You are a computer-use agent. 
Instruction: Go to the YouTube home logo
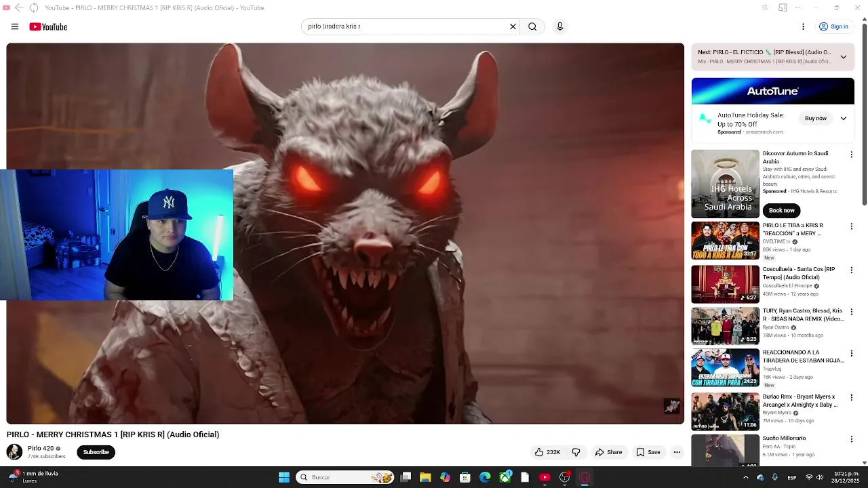coord(48,26)
